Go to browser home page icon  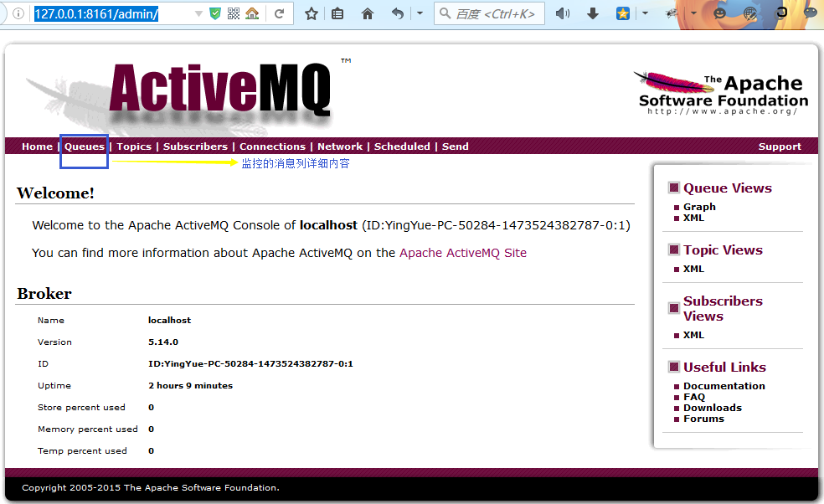coord(368,13)
